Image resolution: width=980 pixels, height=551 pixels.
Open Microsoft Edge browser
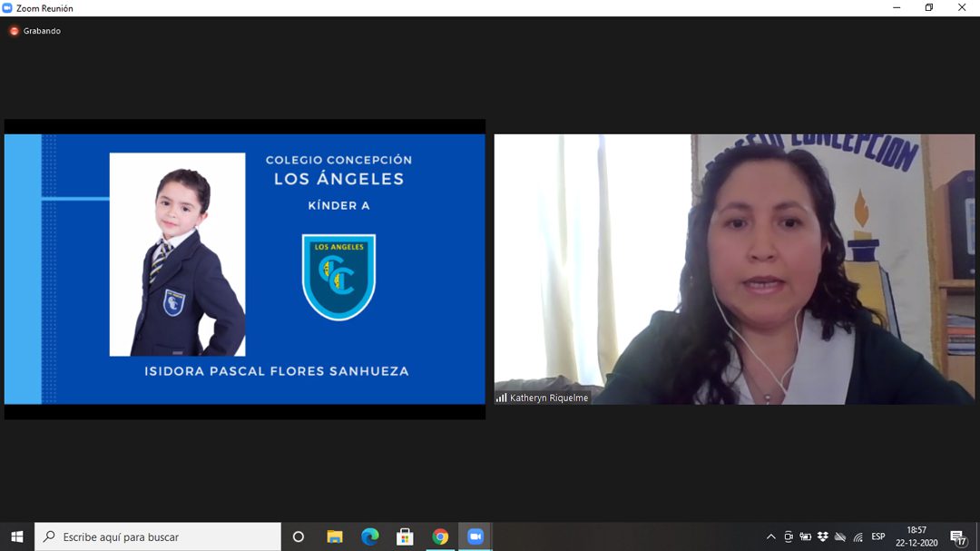click(369, 536)
